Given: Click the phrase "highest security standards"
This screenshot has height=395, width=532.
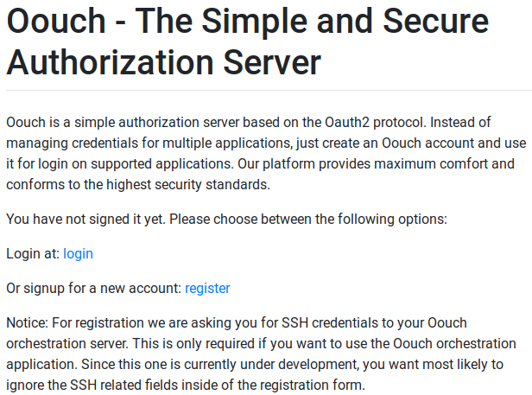Looking at the screenshot, I should (x=212, y=184).
